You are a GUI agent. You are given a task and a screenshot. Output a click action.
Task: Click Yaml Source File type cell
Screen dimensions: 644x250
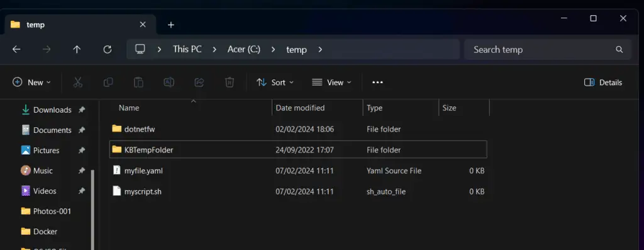[x=394, y=171]
